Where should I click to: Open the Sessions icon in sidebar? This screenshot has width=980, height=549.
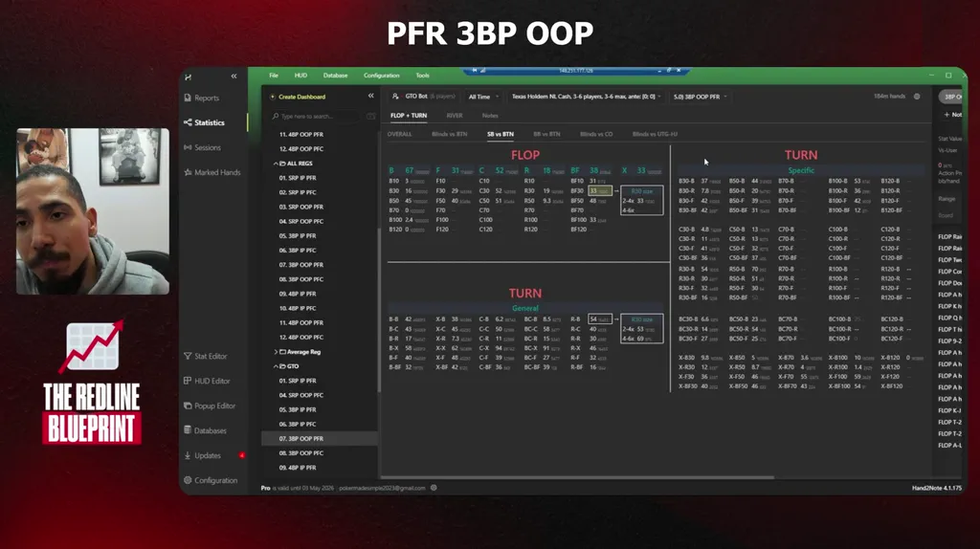(x=188, y=147)
